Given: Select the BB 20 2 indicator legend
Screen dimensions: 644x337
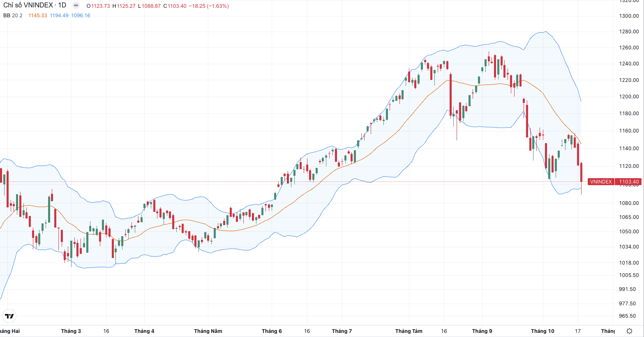Looking at the screenshot, I should 13,16.
